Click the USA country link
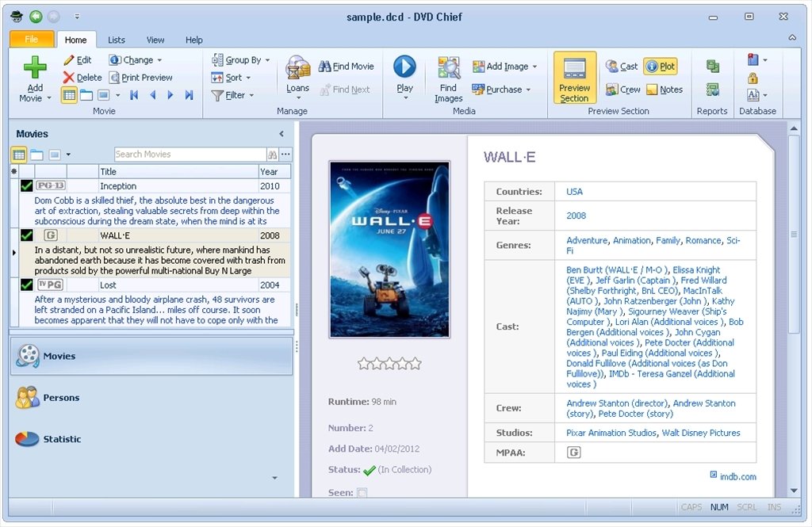This screenshot has height=527, width=812. [x=574, y=192]
